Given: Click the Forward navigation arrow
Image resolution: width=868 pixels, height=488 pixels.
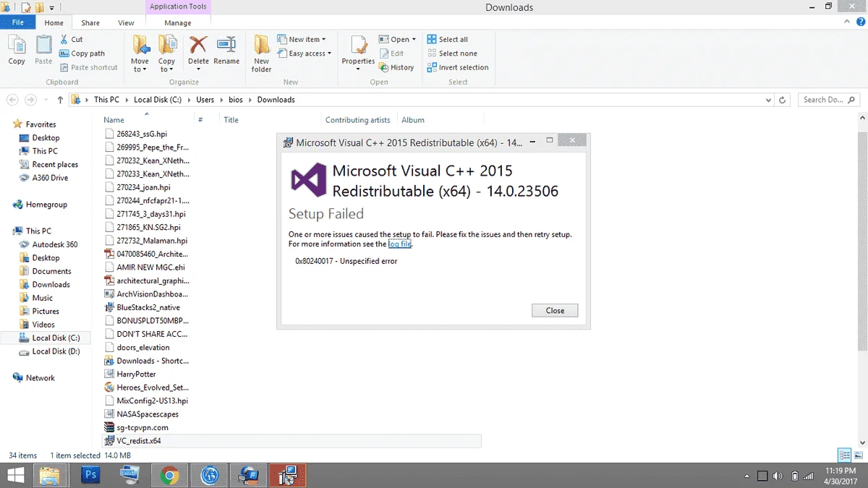Looking at the screenshot, I should tap(31, 100).
